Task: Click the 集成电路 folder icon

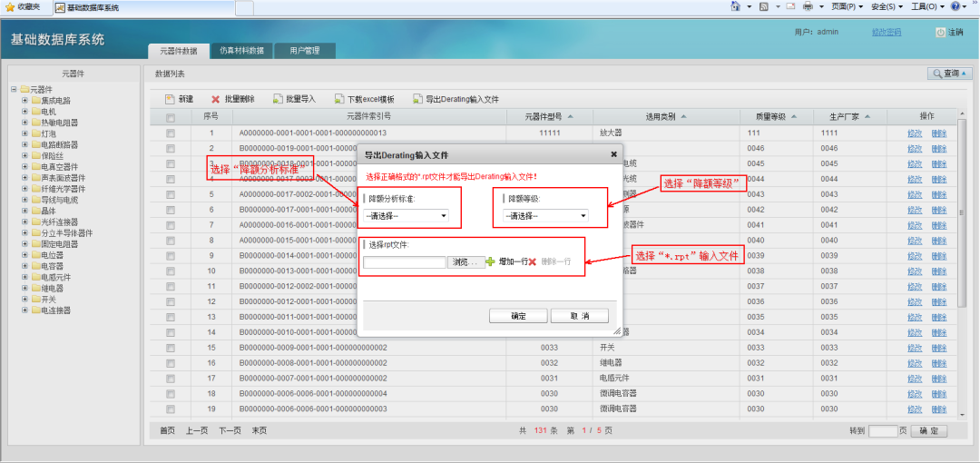Action: pyautogui.click(x=35, y=100)
